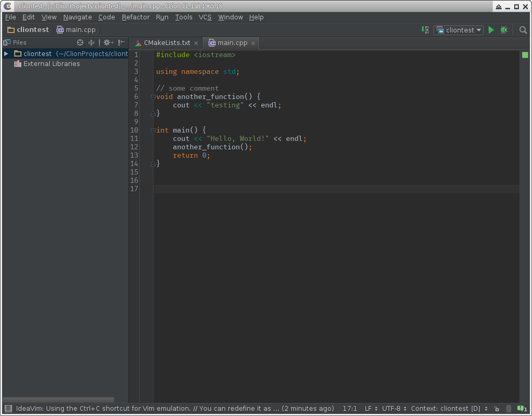Screen dimensions: 532x416
Task: Close the CMakeLists.txt tab
Action: (x=196, y=43)
